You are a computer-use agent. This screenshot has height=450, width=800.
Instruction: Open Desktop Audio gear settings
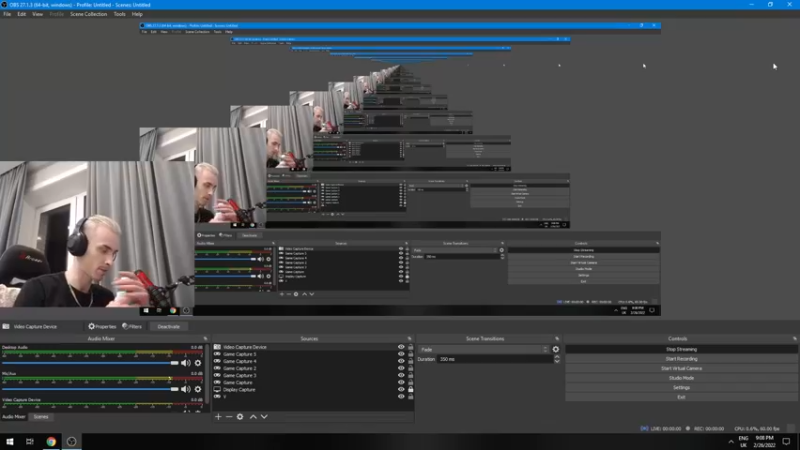click(198, 363)
